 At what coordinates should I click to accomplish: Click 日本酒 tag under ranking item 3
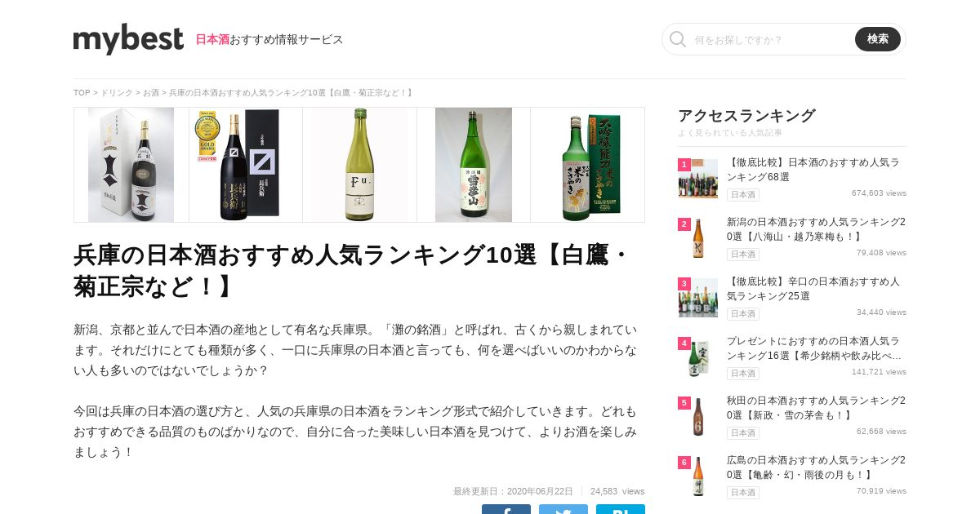743,314
